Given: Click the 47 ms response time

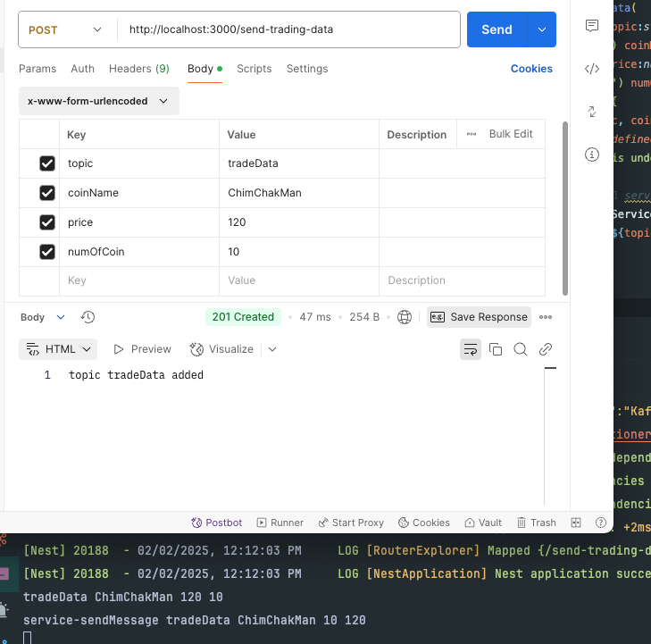Looking at the screenshot, I should (315, 317).
